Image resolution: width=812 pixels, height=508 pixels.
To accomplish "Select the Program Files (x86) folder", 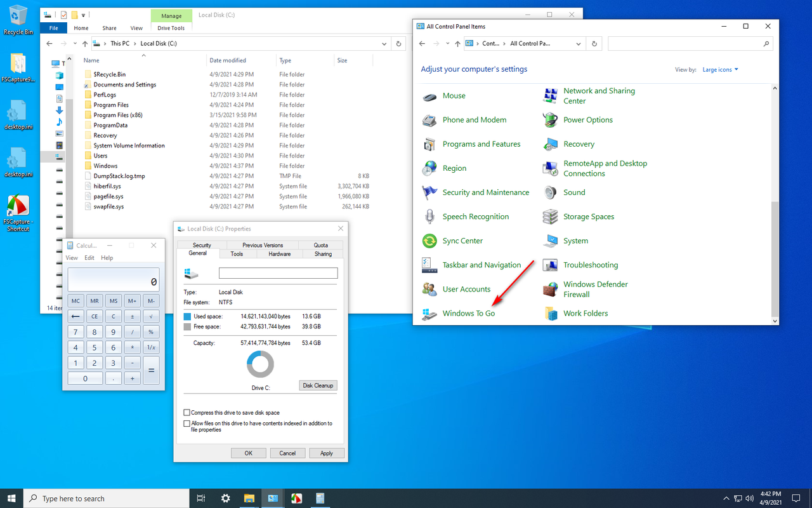I will click(119, 115).
